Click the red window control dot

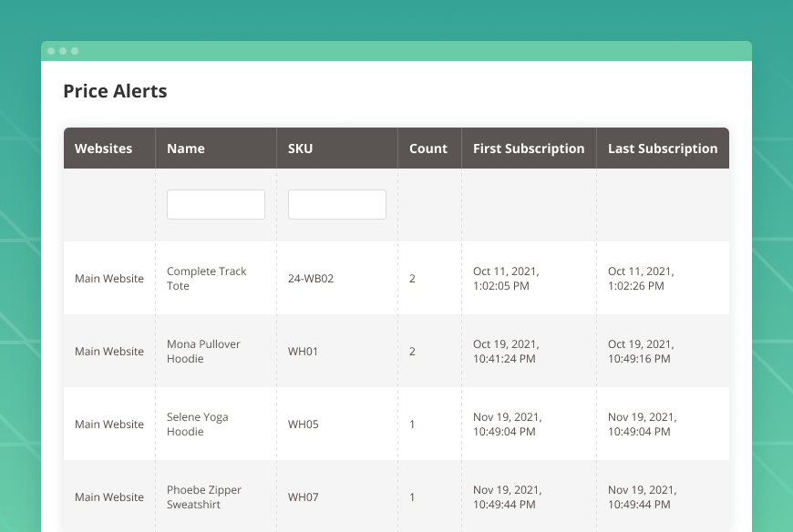53,51
